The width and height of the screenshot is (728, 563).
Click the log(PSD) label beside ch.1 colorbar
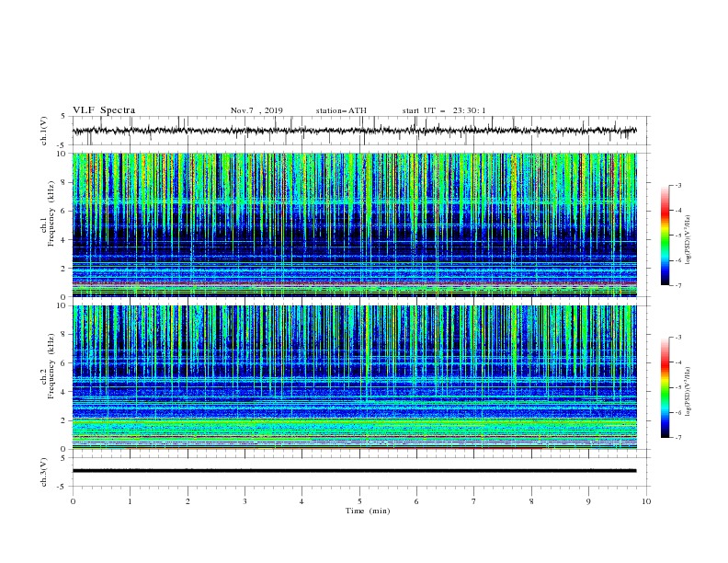tap(688, 240)
